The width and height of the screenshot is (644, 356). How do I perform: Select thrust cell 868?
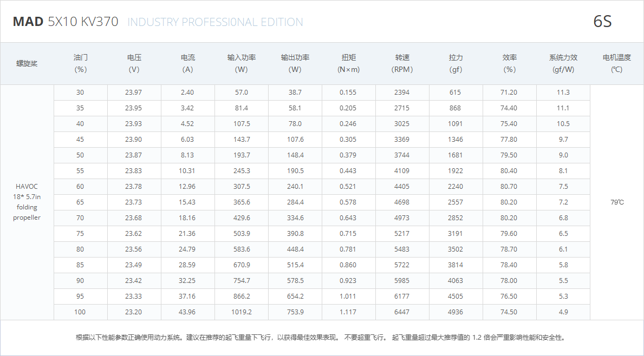(455, 108)
